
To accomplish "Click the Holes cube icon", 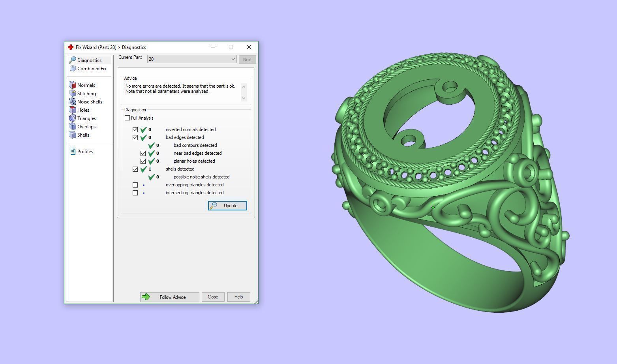I will 73,110.
